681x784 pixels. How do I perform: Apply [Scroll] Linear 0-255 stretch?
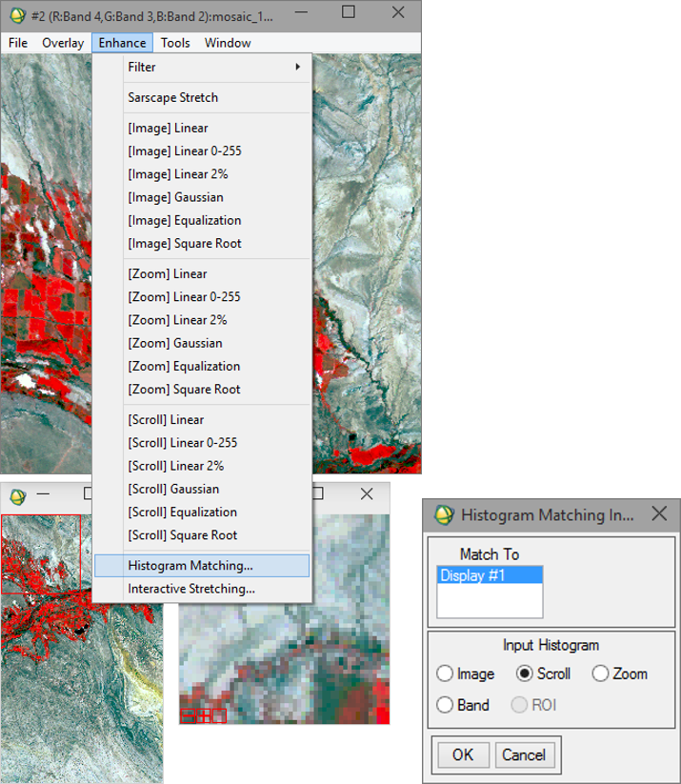pos(202,443)
